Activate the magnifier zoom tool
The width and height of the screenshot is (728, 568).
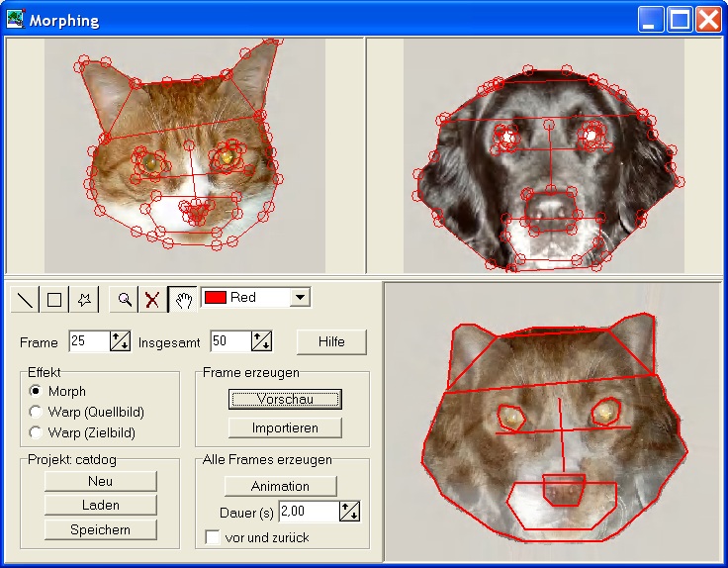[124, 299]
